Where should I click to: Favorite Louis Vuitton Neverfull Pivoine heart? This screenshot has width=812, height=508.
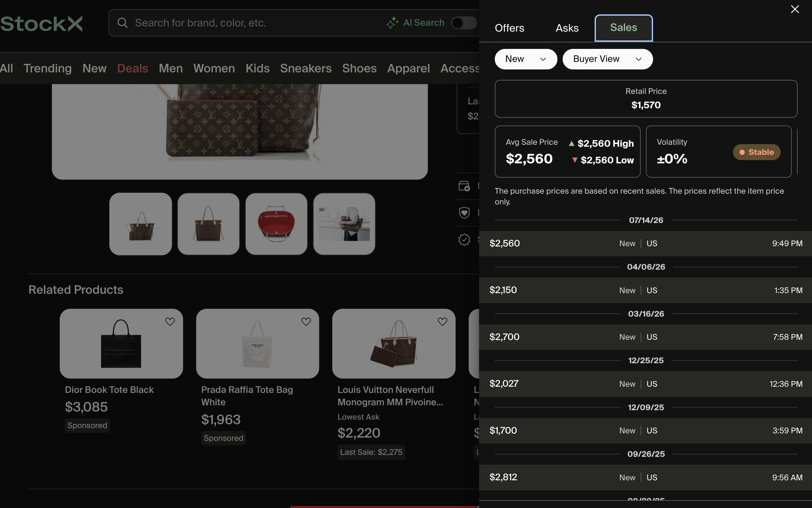pyautogui.click(x=443, y=321)
